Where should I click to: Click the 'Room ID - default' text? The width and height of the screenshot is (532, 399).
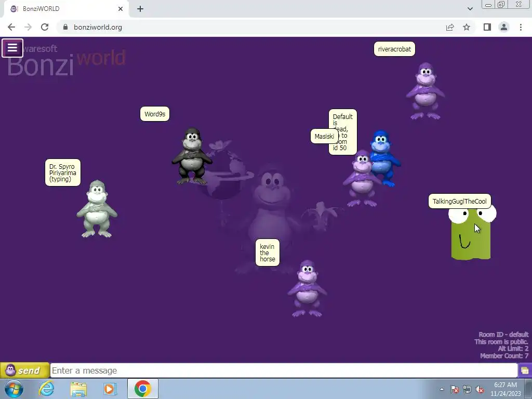(503, 335)
